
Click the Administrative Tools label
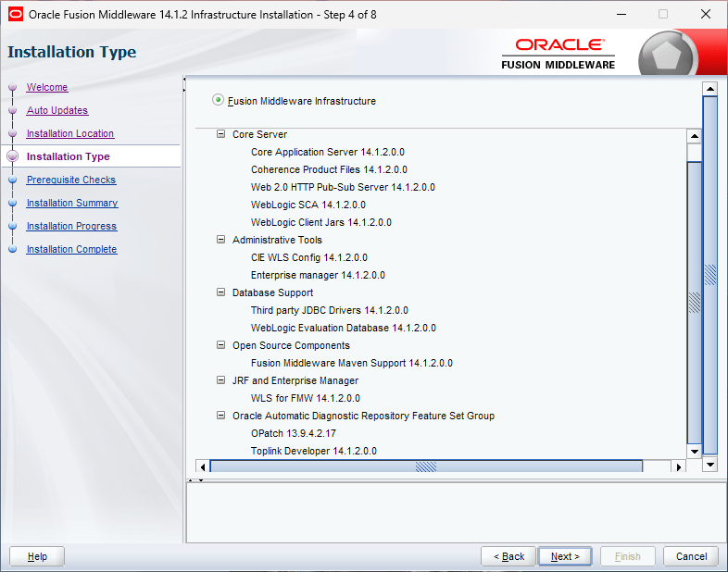(277, 240)
